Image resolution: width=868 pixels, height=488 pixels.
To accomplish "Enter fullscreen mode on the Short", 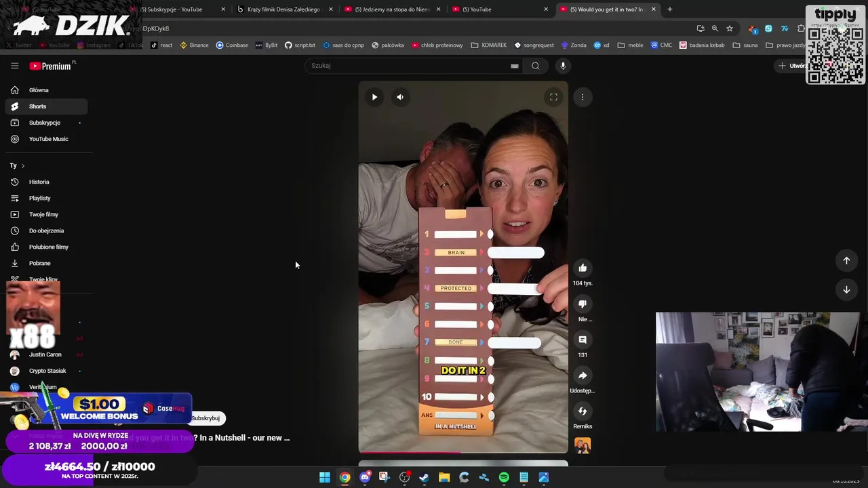I will (x=553, y=97).
